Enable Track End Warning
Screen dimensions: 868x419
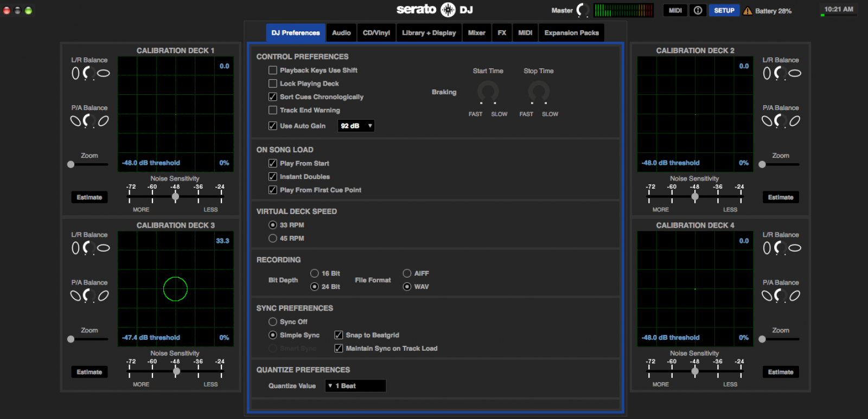[273, 110]
